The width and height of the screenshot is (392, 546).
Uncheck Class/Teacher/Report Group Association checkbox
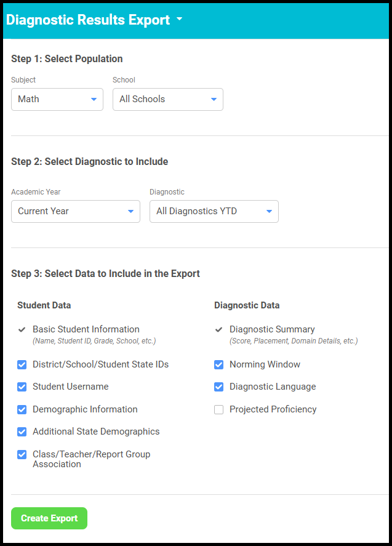(22, 454)
